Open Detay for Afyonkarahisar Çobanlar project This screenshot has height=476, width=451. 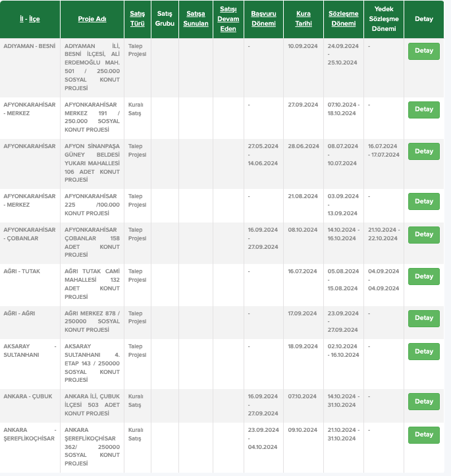(424, 234)
